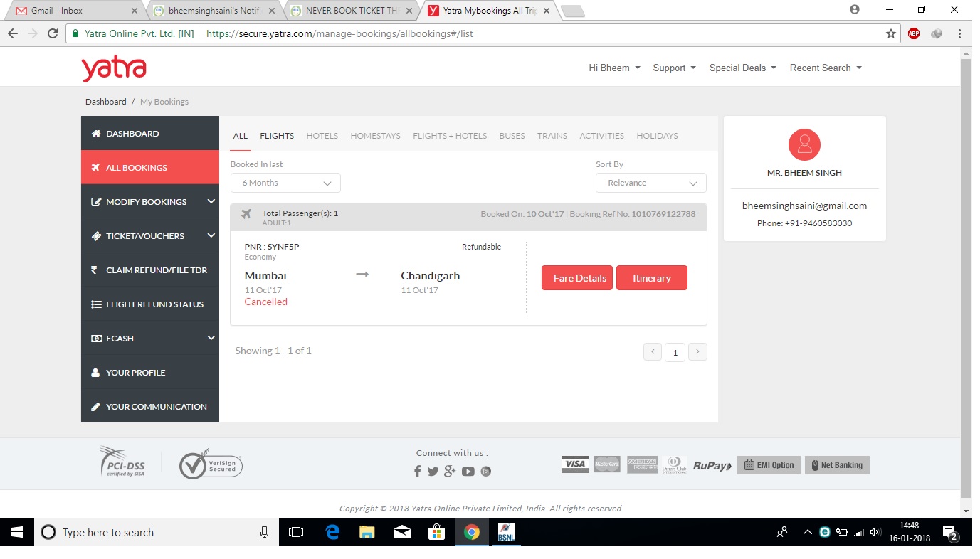Open File Explorer from the taskbar

click(367, 532)
